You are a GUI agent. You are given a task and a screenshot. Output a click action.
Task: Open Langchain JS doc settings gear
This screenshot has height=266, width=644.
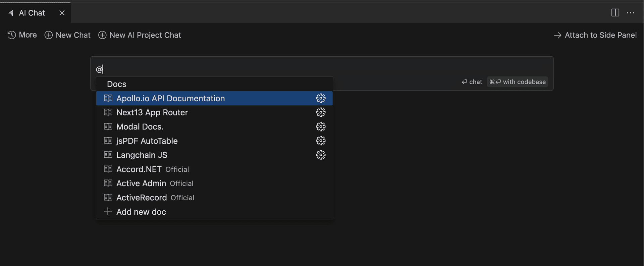coord(321,155)
